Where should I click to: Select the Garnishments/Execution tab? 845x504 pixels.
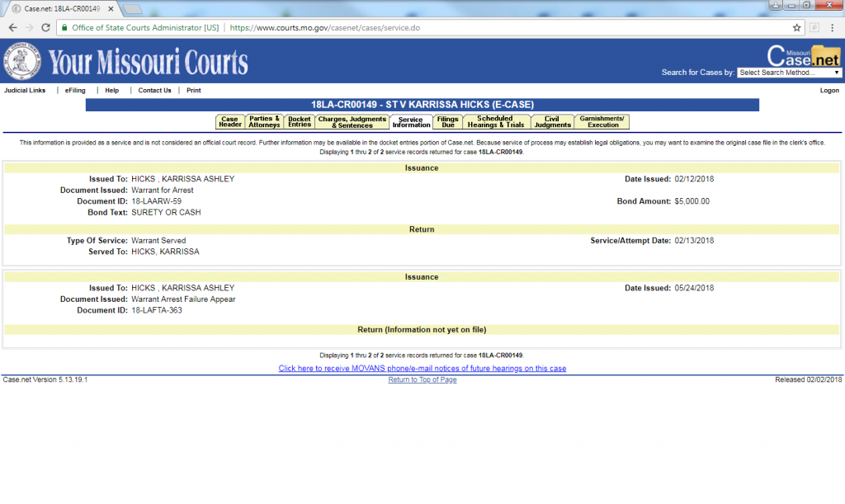(602, 122)
